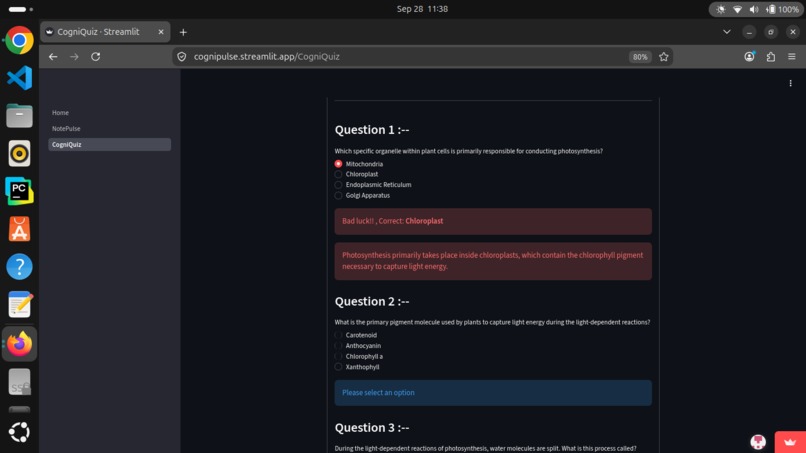Image resolution: width=806 pixels, height=453 pixels.
Task: Click the 'Question 1 :--' heading
Action: (372, 130)
